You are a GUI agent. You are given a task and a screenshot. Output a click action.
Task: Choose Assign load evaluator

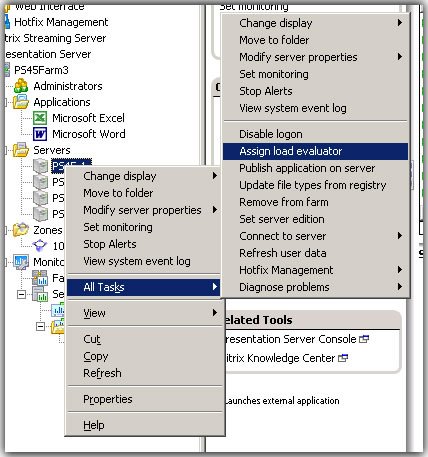315,151
